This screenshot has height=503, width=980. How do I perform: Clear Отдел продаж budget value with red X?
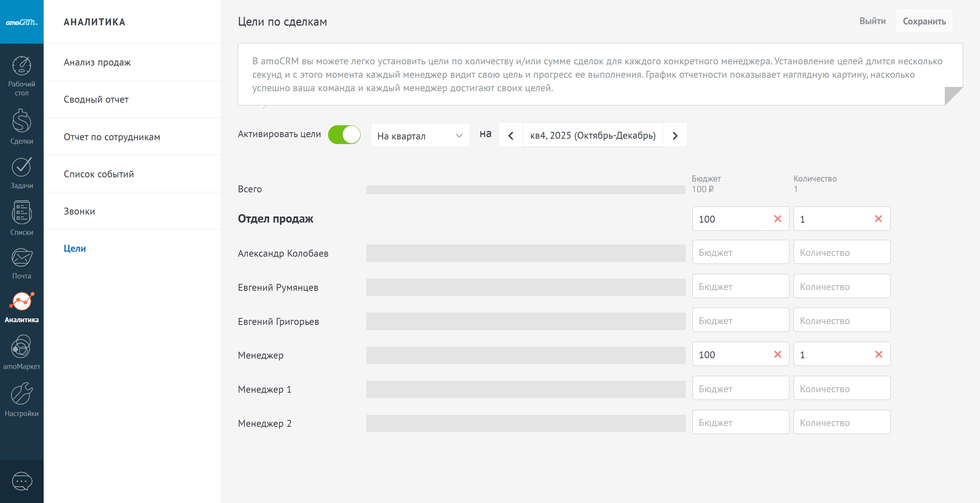(777, 219)
